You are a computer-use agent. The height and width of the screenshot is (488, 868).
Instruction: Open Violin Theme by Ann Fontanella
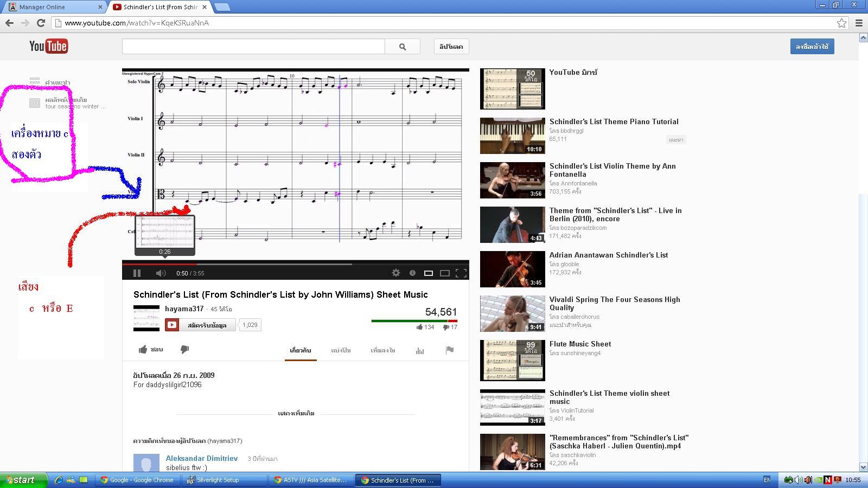pyautogui.click(x=612, y=170)
